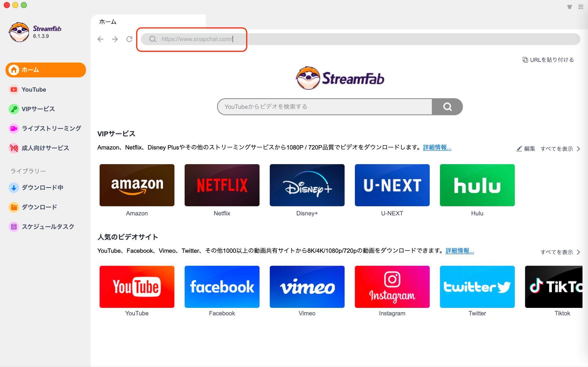Click the address bar magnifier icon

click(153, 39)
